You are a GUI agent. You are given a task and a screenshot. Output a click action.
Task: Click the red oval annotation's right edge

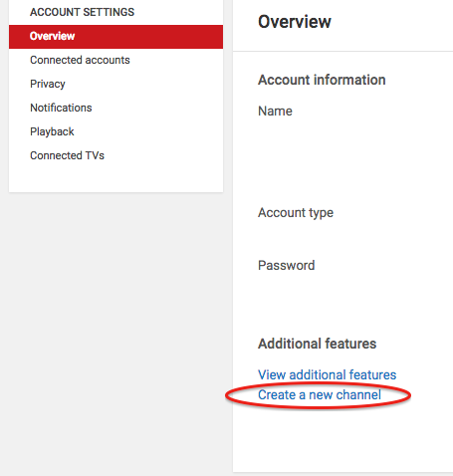pyautogui.click(x=409, y=395)
